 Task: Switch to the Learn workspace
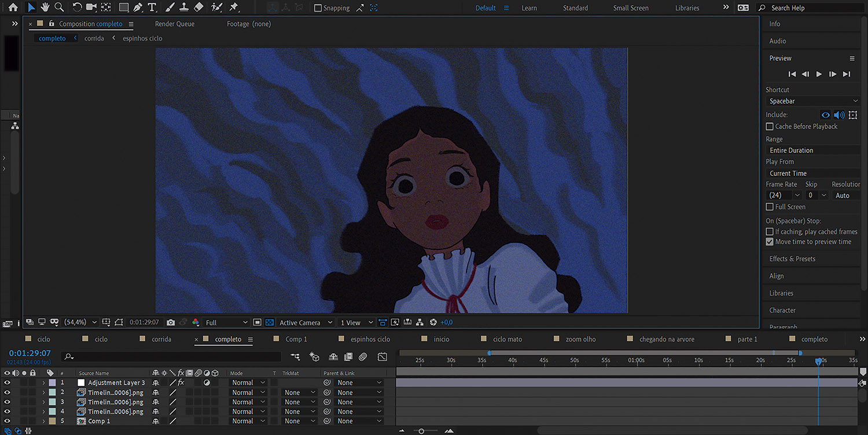coord(529,8)
